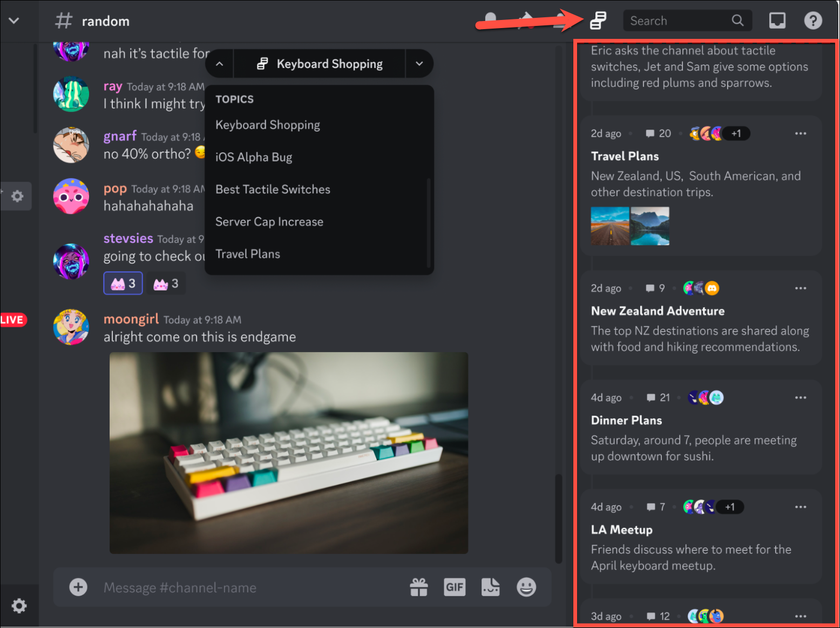
Task: Open the gift Nitro icon
Action: (x=419, y=587)
